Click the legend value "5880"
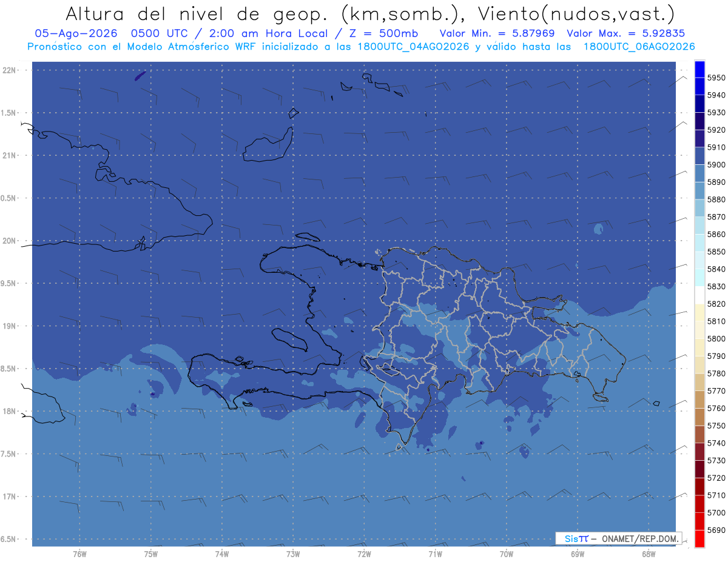 (716, 199)
